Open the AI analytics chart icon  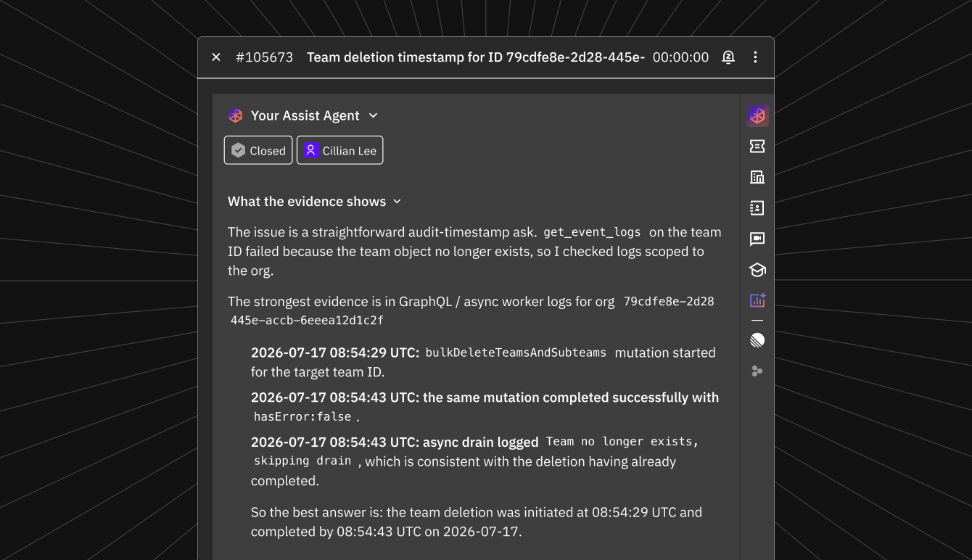[x=757, y=300]
